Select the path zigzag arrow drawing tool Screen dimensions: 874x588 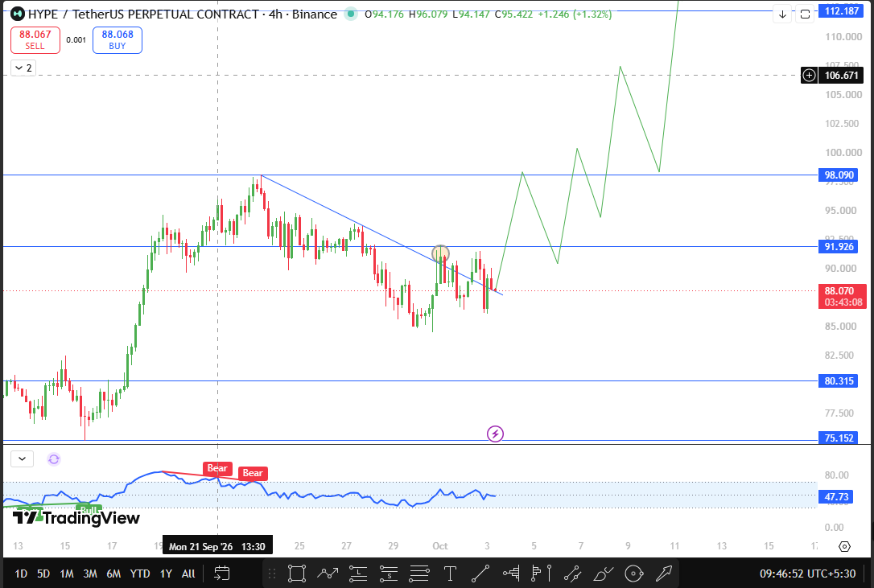pos(328,574)
